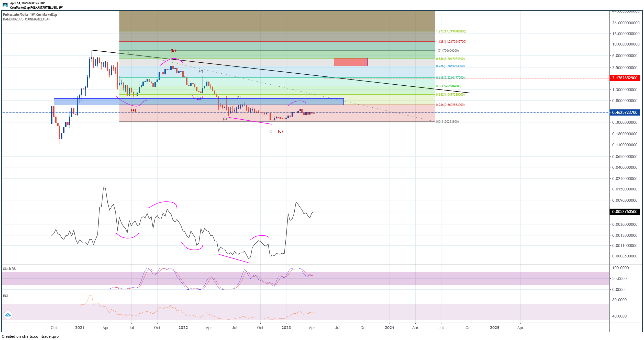
Task: Click the red (b) wave label
Action: (x=173, y=51)
